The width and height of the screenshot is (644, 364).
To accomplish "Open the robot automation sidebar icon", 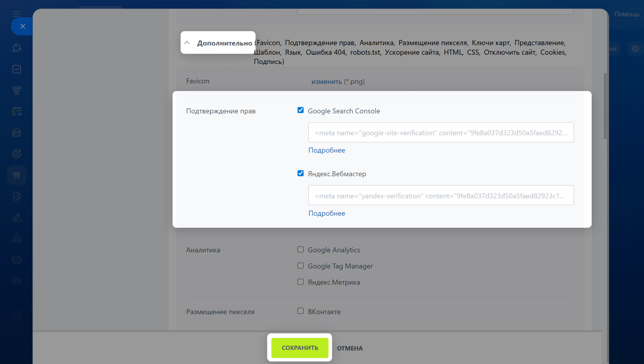I will (17, 281).
